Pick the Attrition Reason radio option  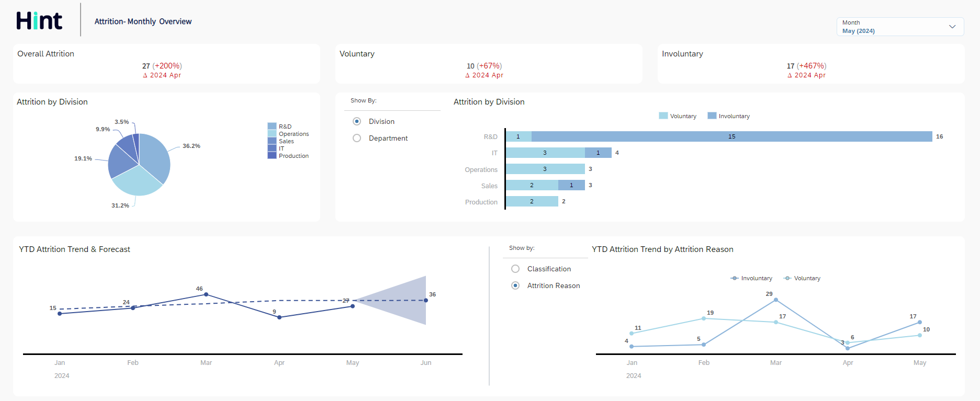[515, 285]
